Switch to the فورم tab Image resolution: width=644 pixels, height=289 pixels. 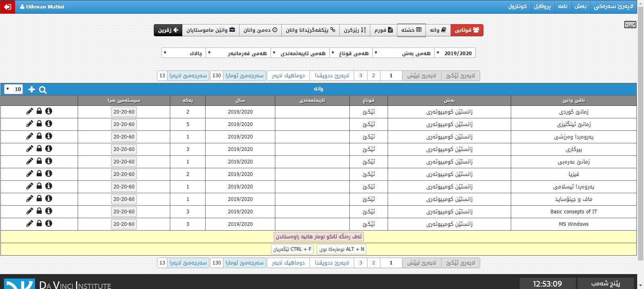tap(383, 30)
